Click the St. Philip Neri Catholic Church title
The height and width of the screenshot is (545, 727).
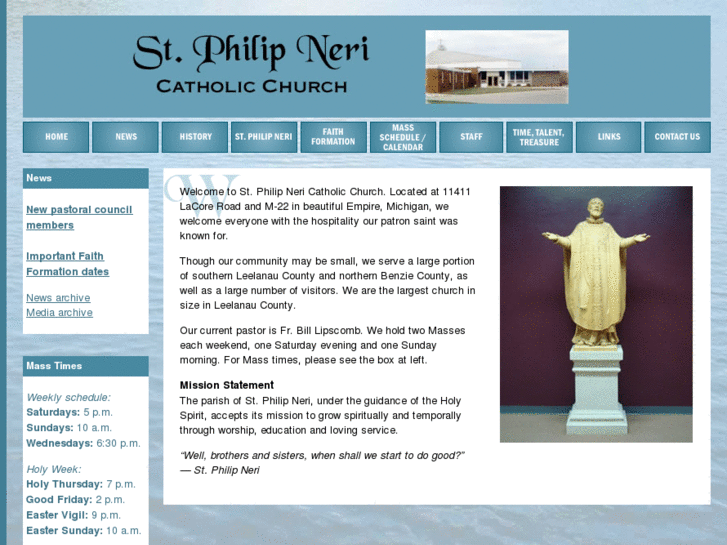point(251,64)
